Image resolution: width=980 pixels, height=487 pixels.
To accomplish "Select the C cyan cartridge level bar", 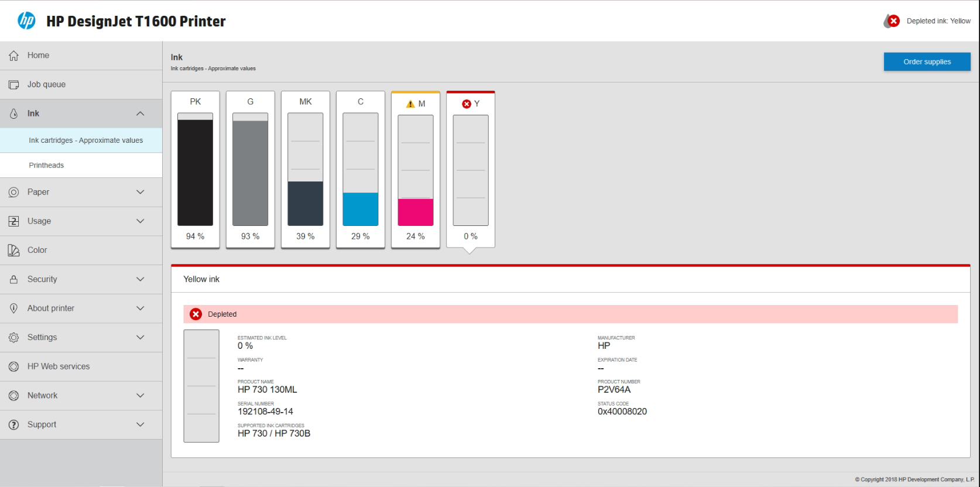I will click(360, 169).
